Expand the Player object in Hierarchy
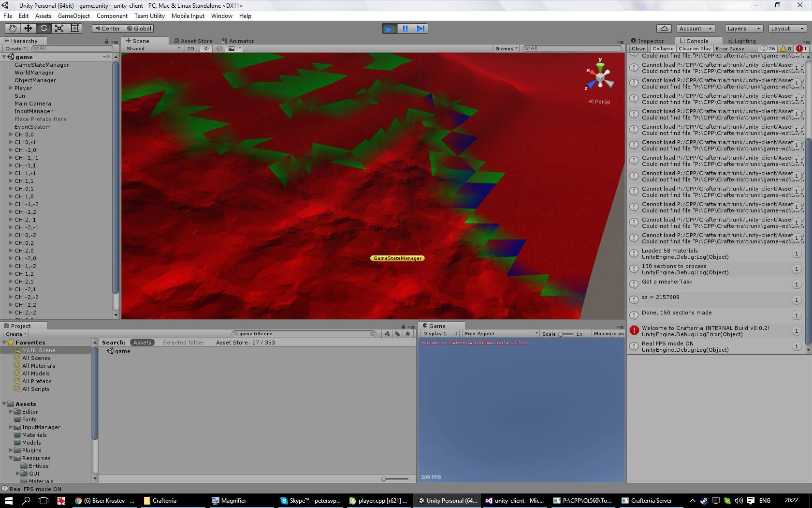812x508 pixels. pyautogui.click(x=11, y=88)
